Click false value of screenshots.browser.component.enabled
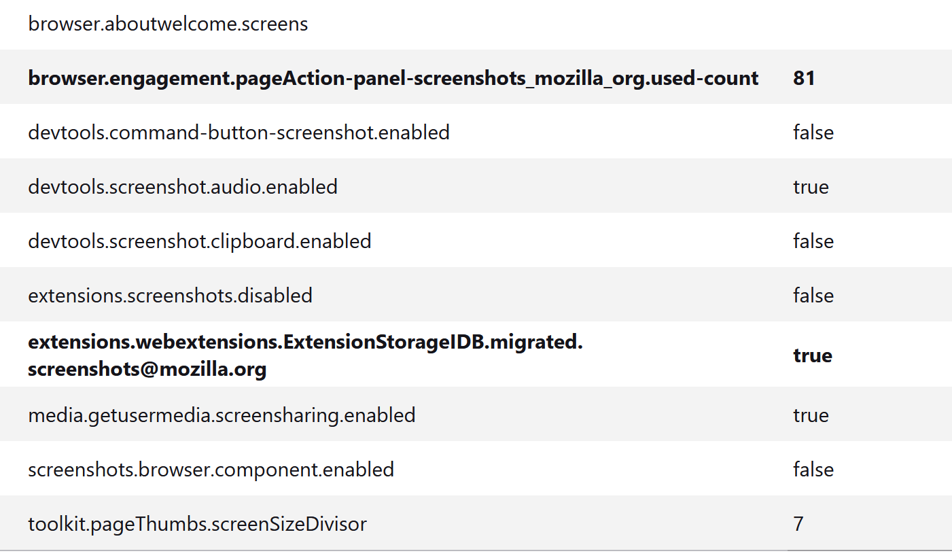This screenshot has height=560, width=952. pos(813,469)
